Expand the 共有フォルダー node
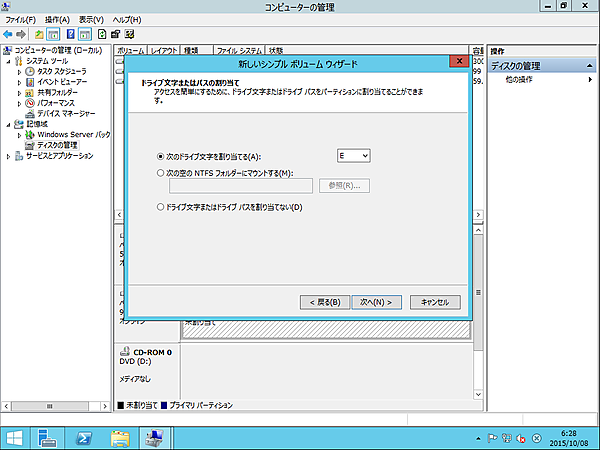The height and width of the screenshot is (450, 600). pos(19,93)
